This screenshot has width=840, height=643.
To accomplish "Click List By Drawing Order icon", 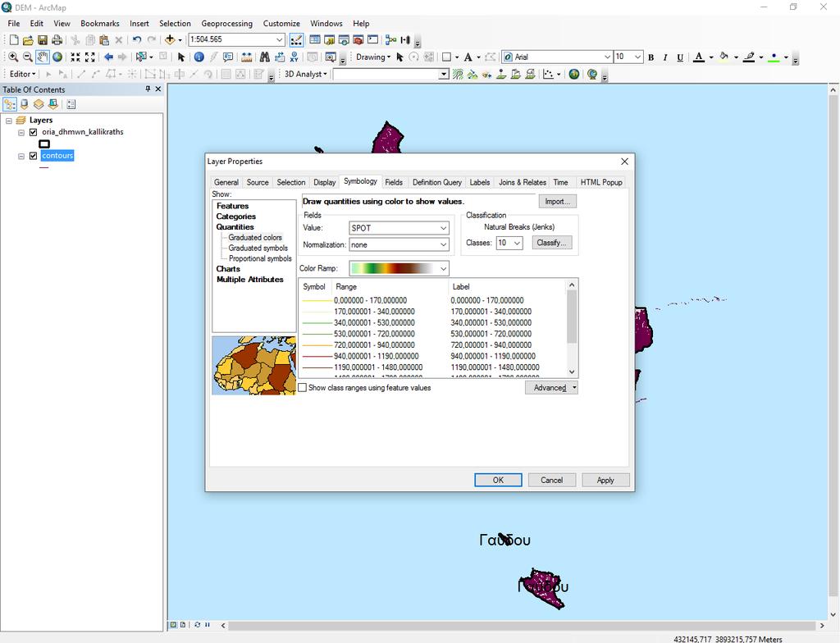I will click(10, 104).
